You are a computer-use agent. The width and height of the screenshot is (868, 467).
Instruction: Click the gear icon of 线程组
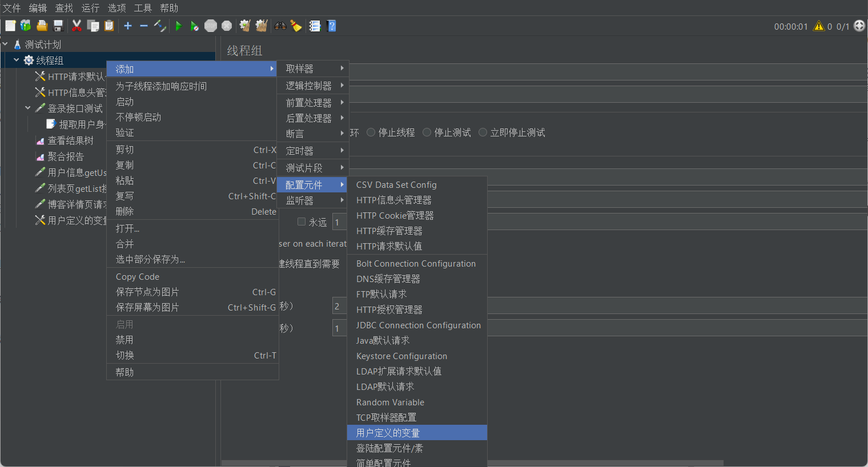coord(29,61)
